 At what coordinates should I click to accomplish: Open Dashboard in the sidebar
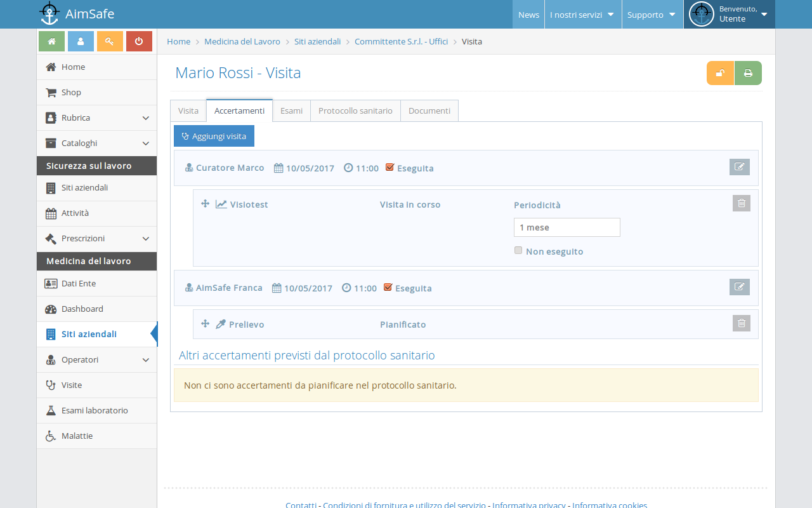pyautogui.click(x=96, y=309)
